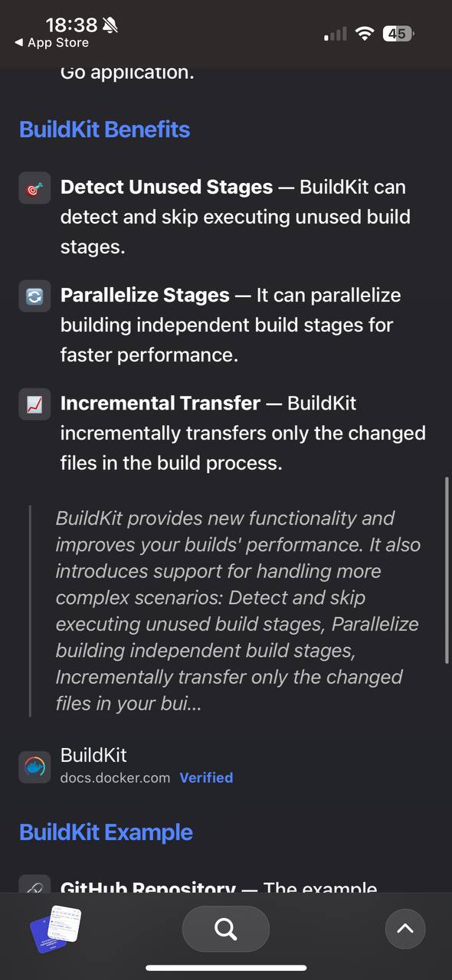The height and width of the screenshot is (980, 452).
Task: Tap the chart icon beside Incremental Transfer
Action: (x=34, y=403)
